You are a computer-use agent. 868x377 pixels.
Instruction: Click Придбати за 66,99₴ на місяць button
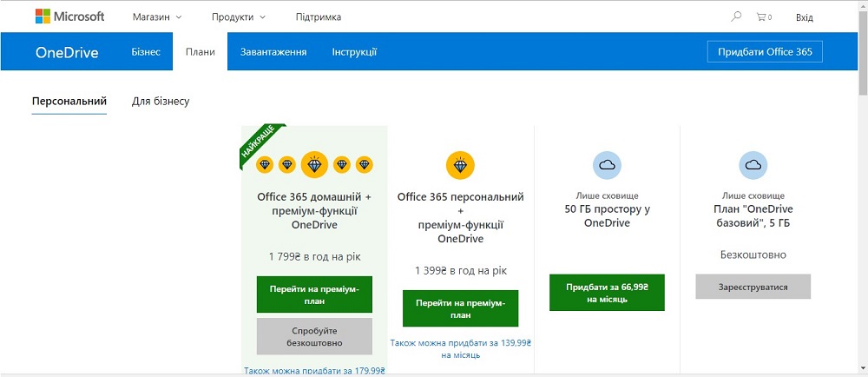607,293
